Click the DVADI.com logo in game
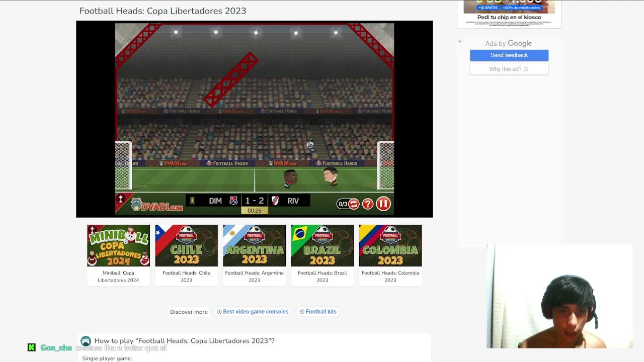This screenshot has width=644, height=362. click(156, 204)
